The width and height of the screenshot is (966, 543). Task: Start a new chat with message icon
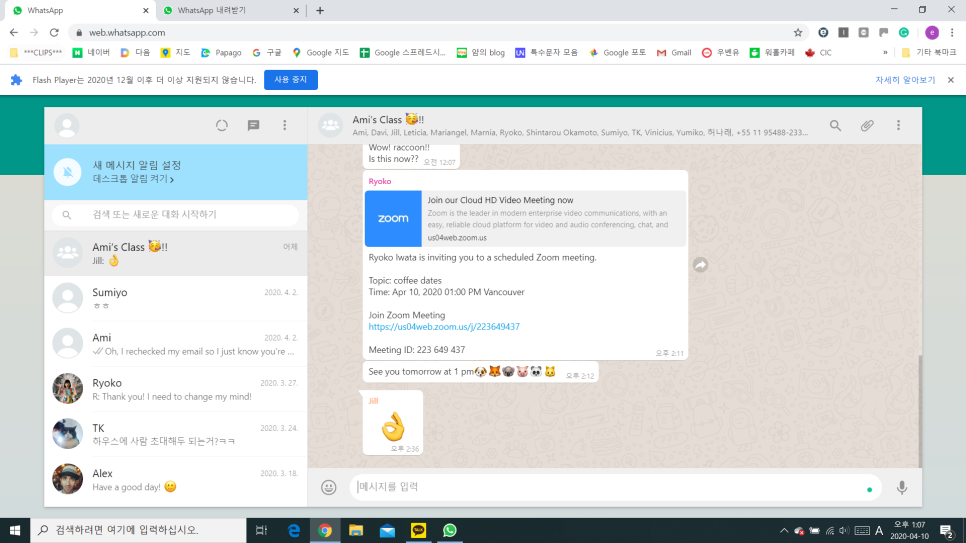tap(253, 126)
